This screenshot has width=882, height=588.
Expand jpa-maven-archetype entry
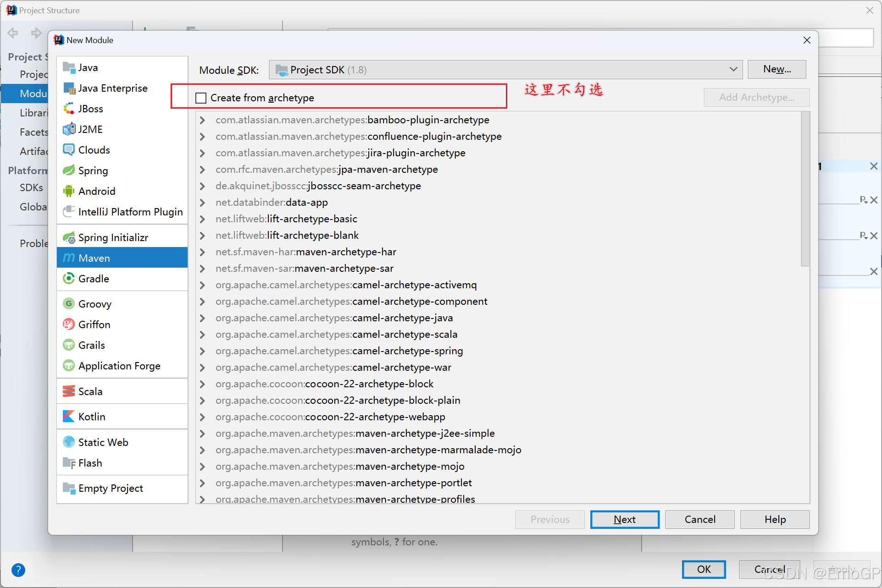tap(202, 170)
